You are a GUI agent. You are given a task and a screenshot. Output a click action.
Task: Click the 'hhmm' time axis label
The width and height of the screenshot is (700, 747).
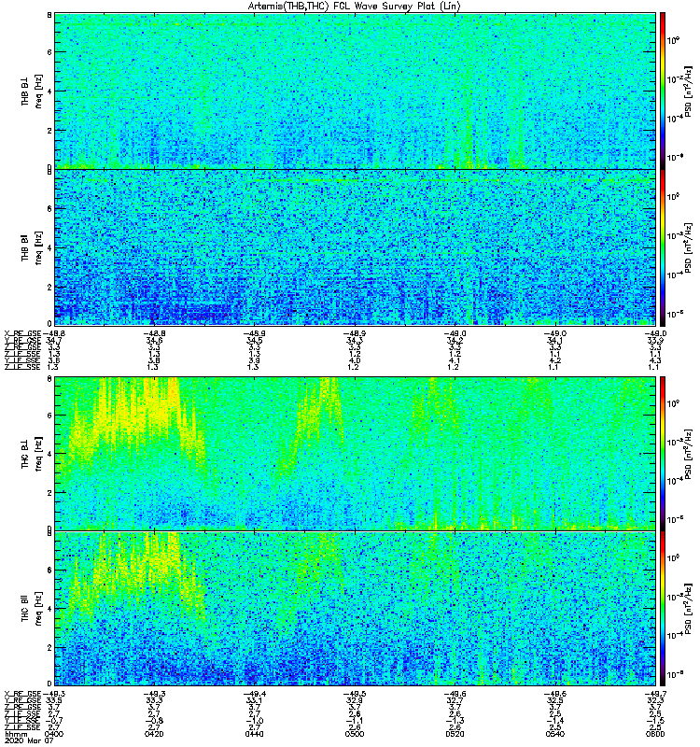(x=16, y=734)
